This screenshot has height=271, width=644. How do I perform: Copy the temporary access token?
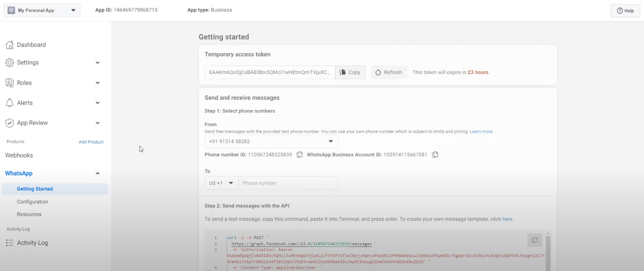tap(351, 72)
